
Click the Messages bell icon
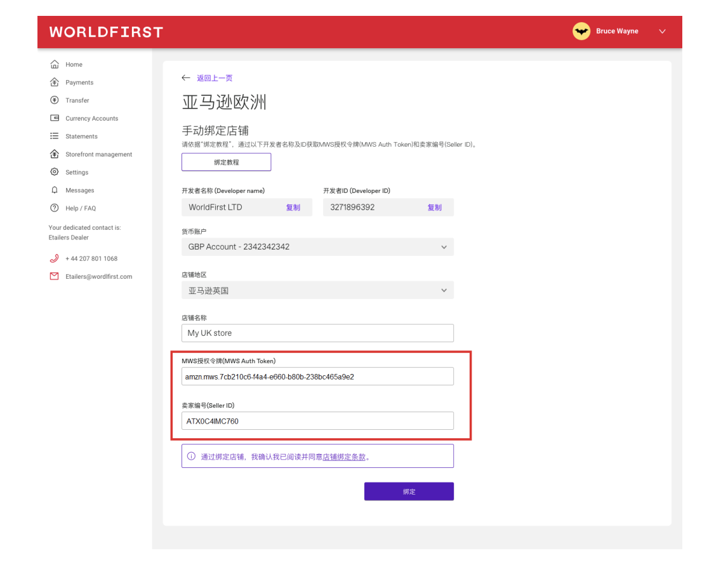55,190
